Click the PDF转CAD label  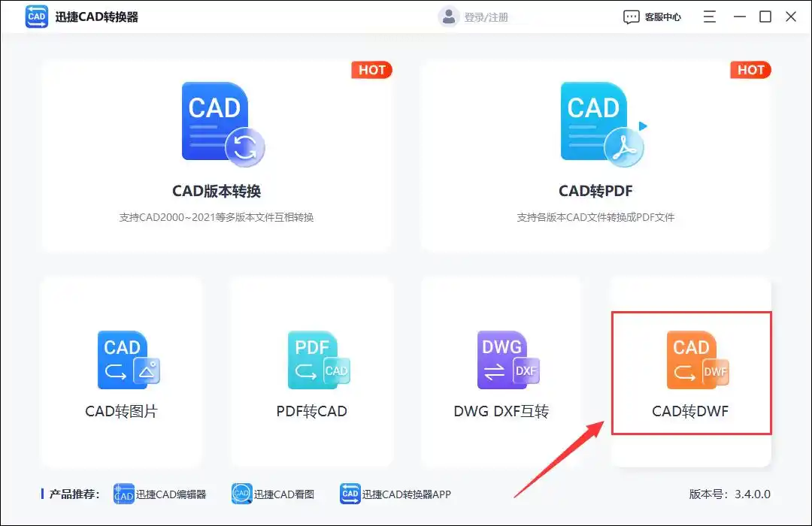[312, 411]
